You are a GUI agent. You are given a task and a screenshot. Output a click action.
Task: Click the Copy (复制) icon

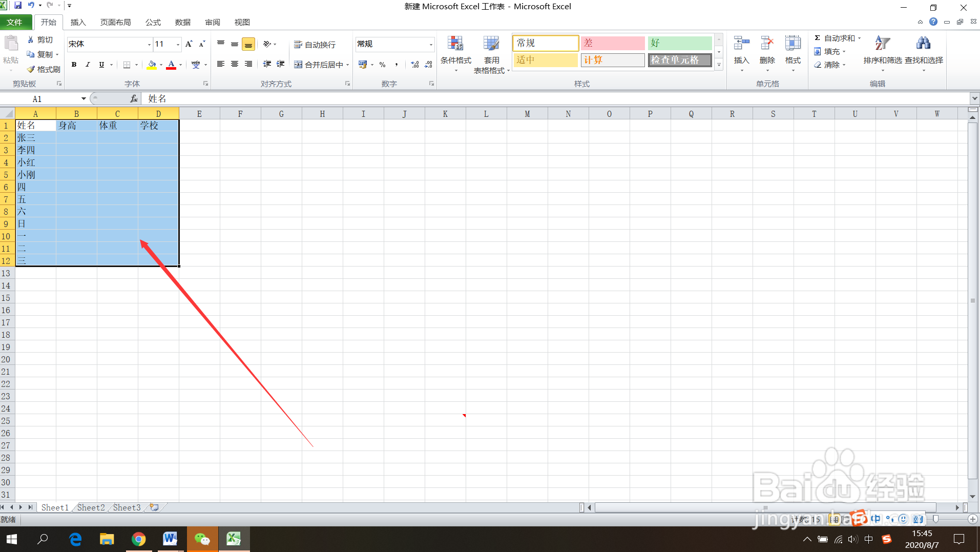[31, 54]
